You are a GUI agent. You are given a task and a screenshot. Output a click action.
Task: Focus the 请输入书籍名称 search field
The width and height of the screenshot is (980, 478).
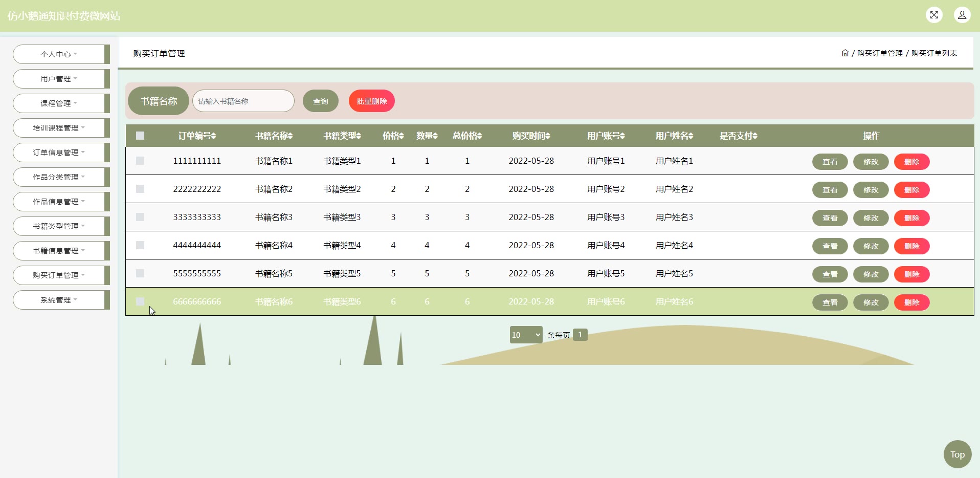pos(243,101)
